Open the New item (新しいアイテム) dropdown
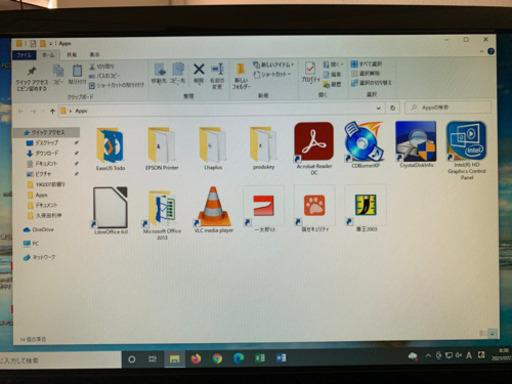 [274, 65]
